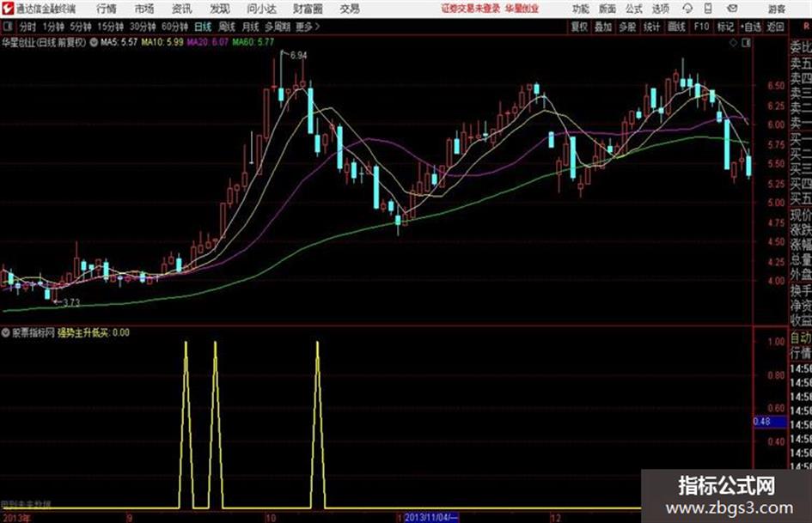Click the 返回 back button
The image size is (812, 523).
[775, 27]
